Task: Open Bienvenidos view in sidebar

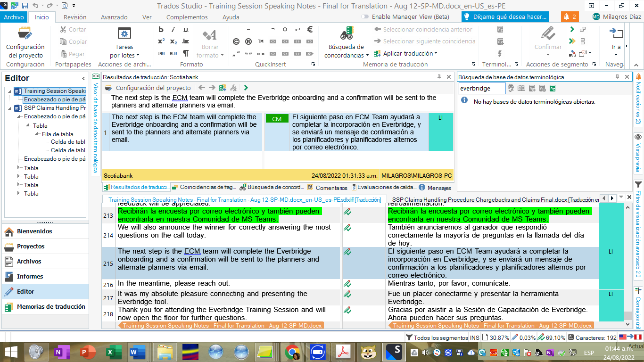Action: [x=45, y=231]
